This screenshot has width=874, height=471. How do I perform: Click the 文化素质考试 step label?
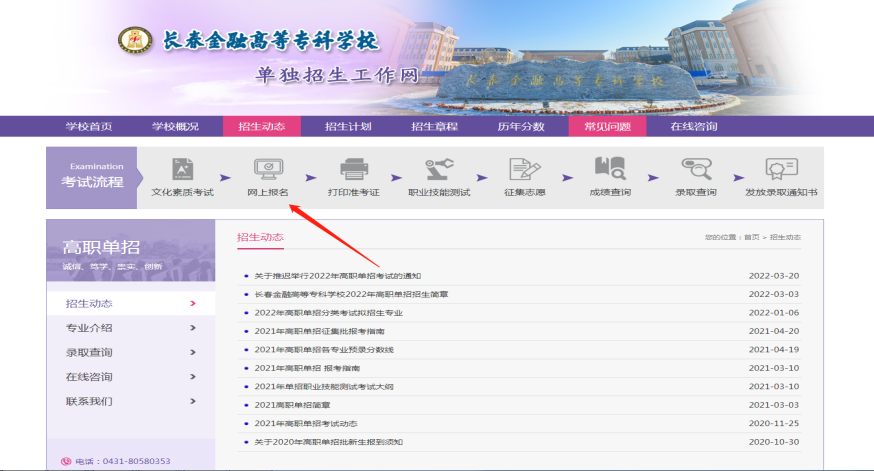coord(182,192)
